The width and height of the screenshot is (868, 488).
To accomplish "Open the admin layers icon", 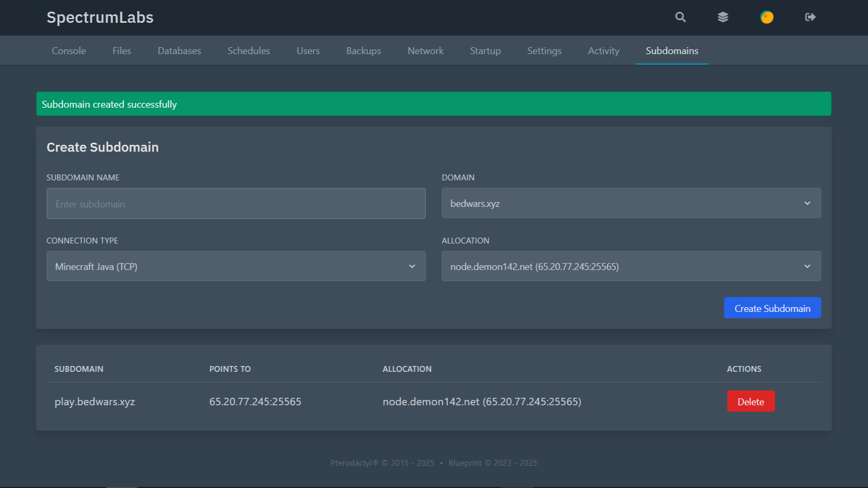I will [723, 17].
